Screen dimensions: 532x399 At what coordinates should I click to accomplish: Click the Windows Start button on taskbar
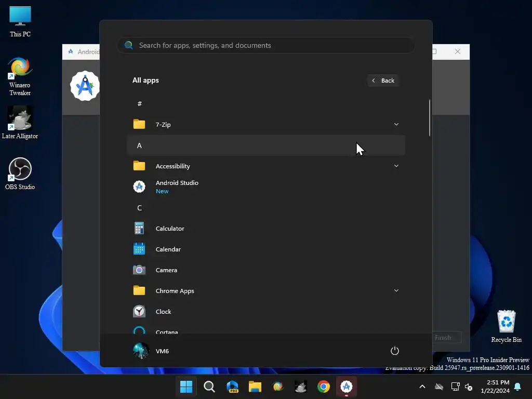pyautogui.click(x=186, y=387)
